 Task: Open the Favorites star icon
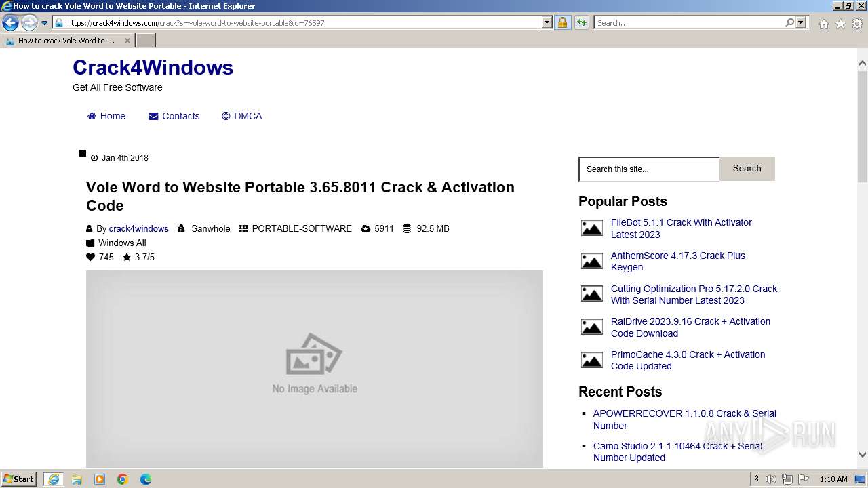[840, 24]
